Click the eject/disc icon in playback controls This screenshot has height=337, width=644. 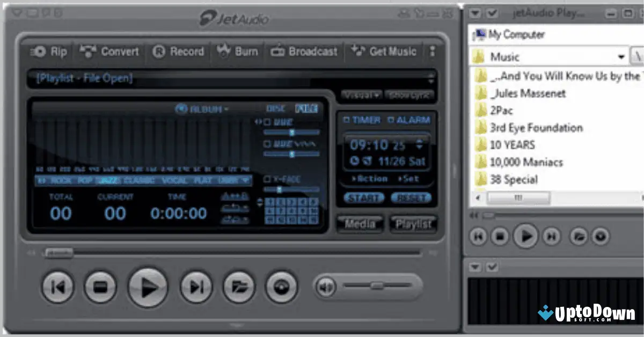pyautogui.click(x=281, y=287)
